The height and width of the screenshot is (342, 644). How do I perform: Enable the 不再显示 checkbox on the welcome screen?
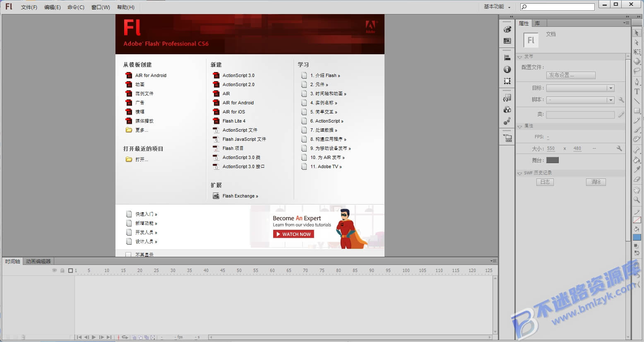click(128, 254)
